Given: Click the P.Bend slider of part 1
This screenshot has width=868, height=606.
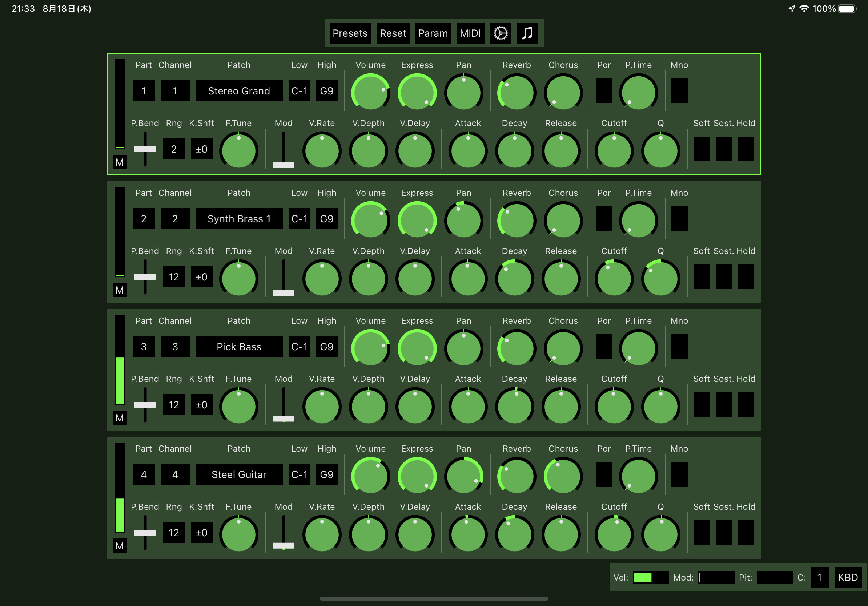Looking at the screenshot, I should 145,149.
